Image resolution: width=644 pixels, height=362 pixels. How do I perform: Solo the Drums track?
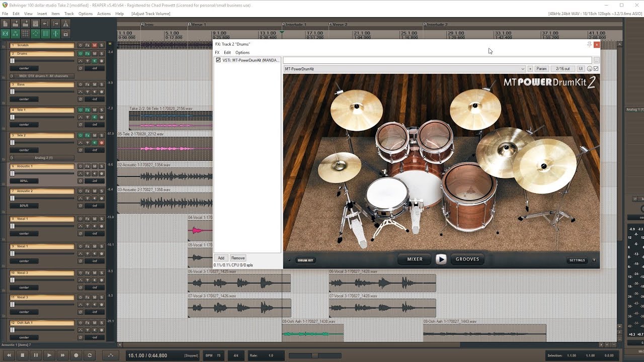click(x=102, y=53)
